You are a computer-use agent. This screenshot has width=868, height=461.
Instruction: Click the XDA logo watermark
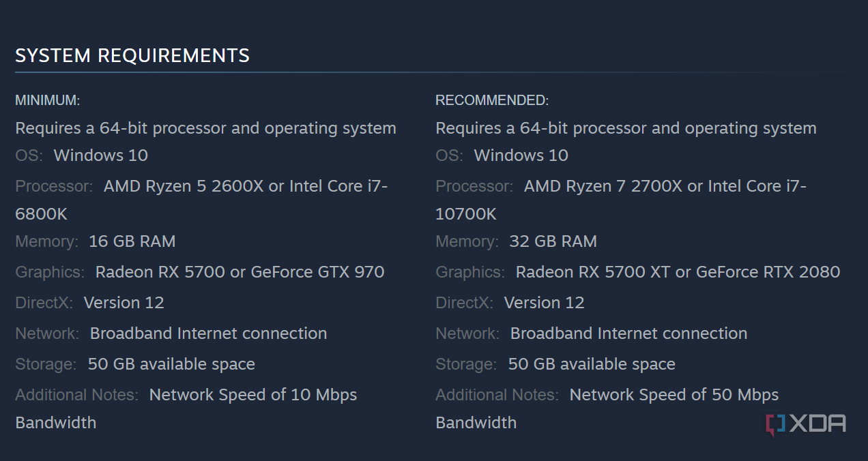click(x=806, y=423)
